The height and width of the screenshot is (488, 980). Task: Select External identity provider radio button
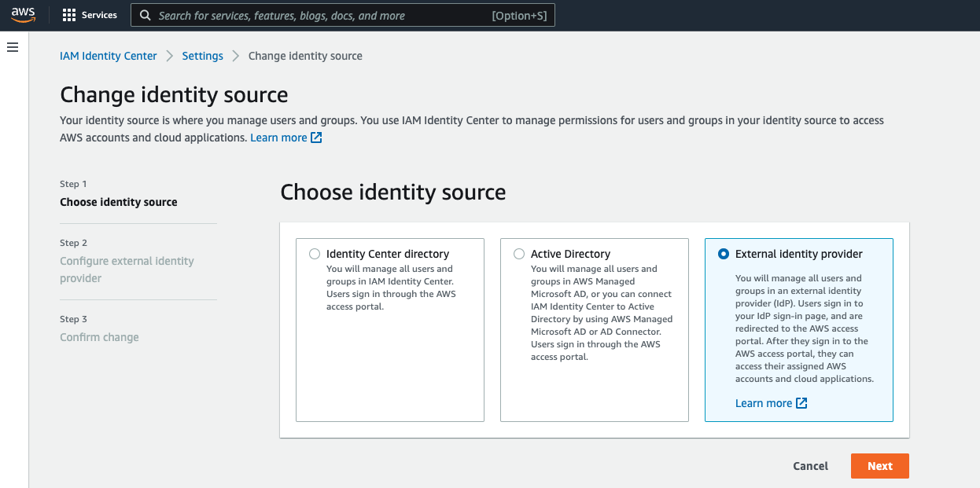pos(724,254)
